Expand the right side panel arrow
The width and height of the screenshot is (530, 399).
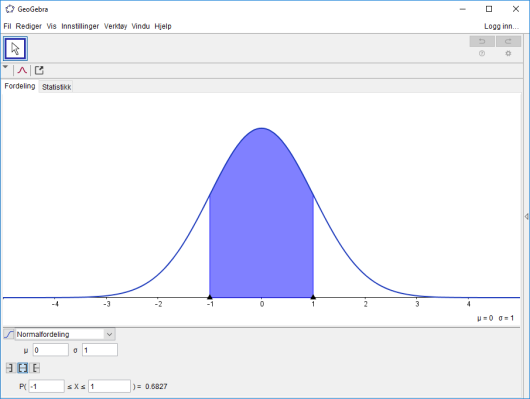526,216
